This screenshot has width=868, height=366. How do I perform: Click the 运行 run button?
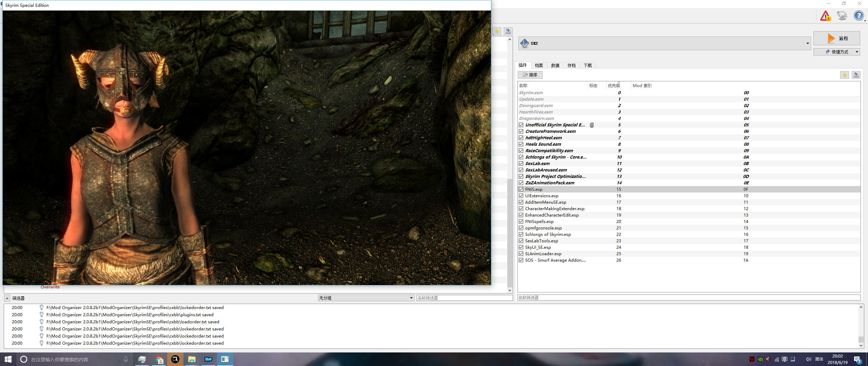click(836, 38)
